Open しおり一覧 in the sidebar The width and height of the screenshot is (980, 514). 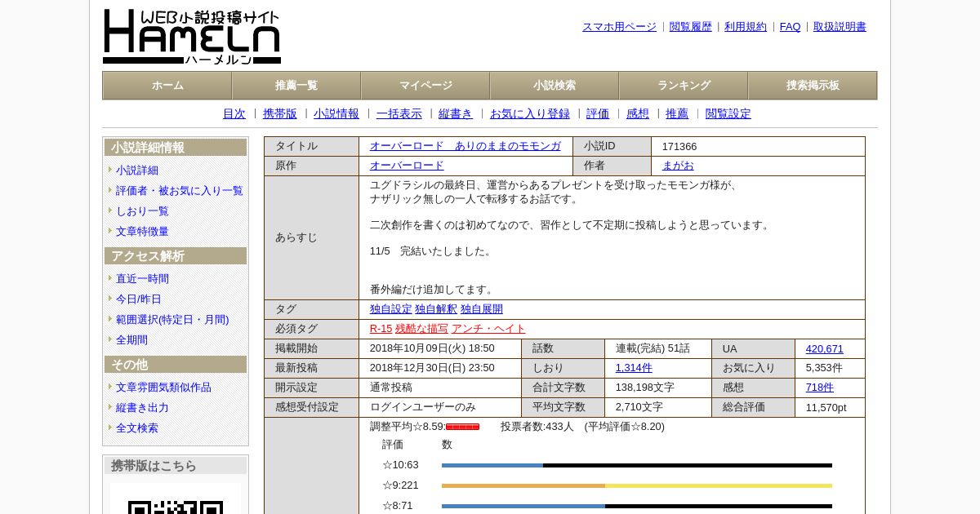142,211
